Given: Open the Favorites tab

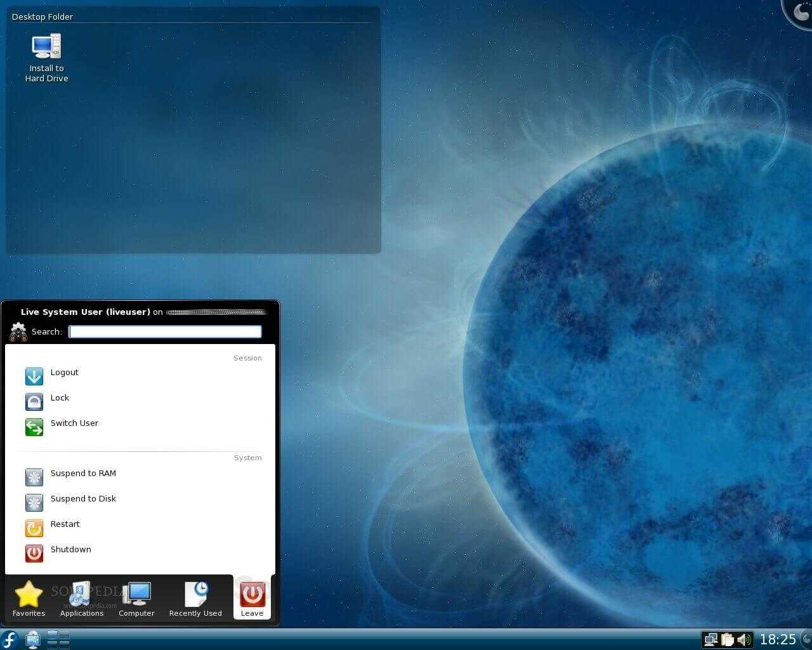Looking at the screenshot, I should coord(29,598).
